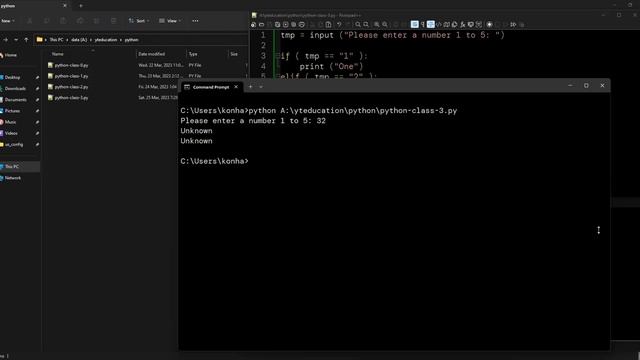Select file python-class-2.py
Screen dimensions: 640x360
[x=68, y=87]
